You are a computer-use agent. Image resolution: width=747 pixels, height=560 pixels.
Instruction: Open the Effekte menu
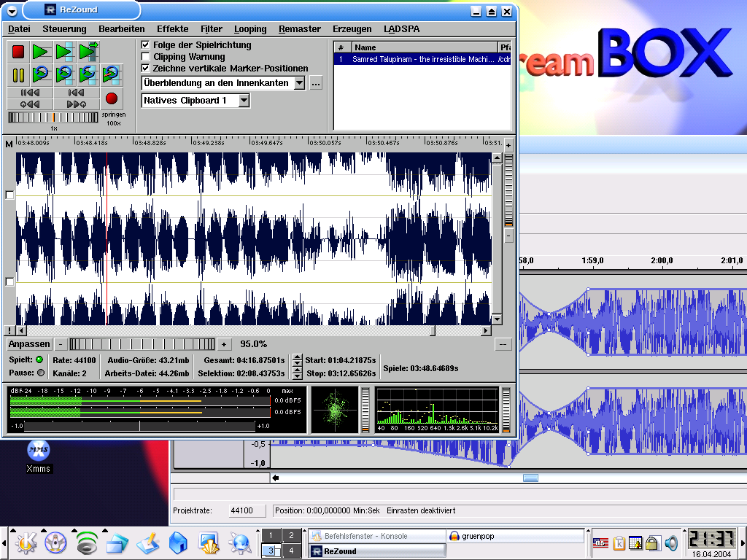pyautogui.click(x=172, y=29)
